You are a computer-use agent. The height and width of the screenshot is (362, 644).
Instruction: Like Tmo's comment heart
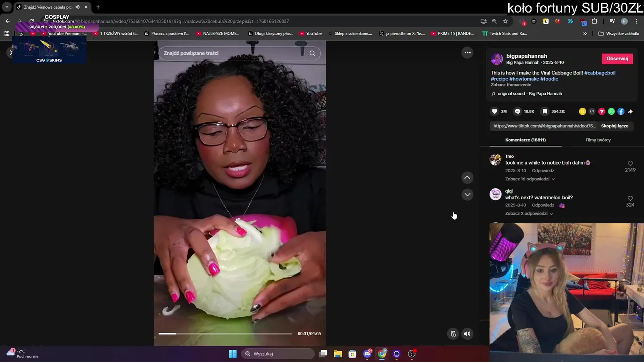point(630,164)
